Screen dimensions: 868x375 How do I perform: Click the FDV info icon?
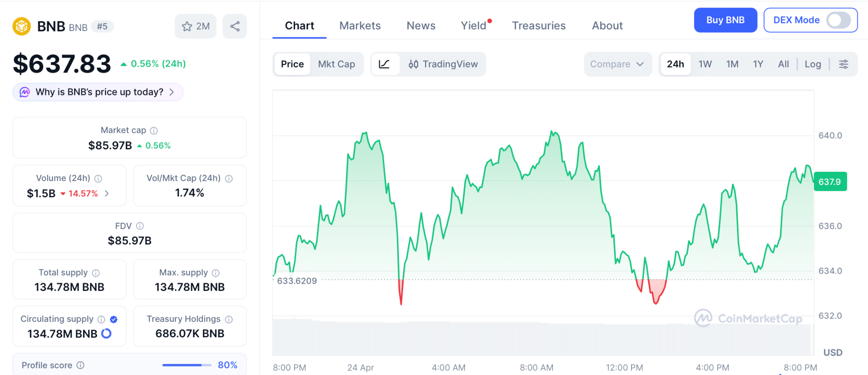(x=140, y=226)
